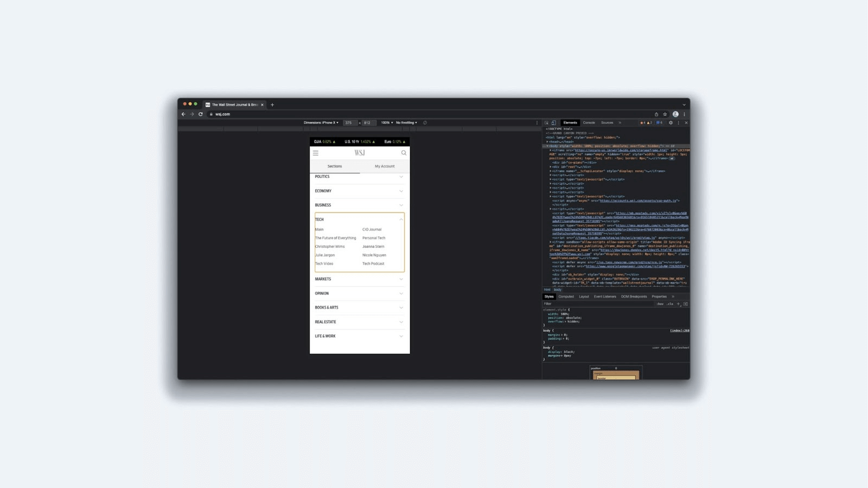
Task: Expand the Opinion section
Action: click(x=359, y=294)
